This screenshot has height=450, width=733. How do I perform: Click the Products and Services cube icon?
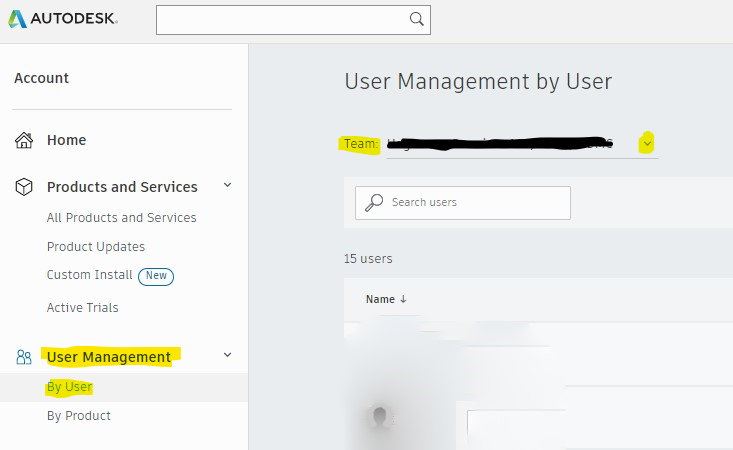click(24, 186)
